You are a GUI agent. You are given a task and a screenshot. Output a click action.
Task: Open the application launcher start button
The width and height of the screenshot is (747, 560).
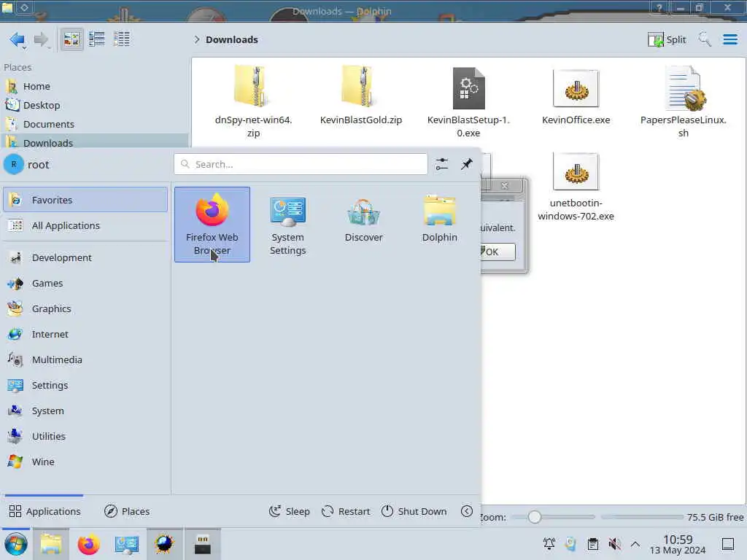tap(16, 544)
